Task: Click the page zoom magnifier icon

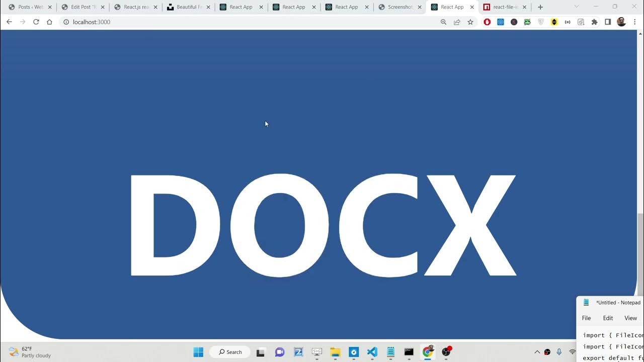Action: [443, 22]
